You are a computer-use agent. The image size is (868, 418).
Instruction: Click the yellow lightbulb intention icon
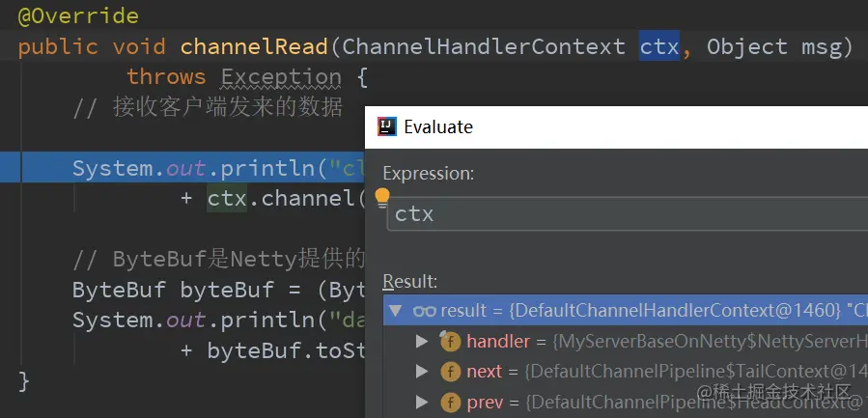382,197
